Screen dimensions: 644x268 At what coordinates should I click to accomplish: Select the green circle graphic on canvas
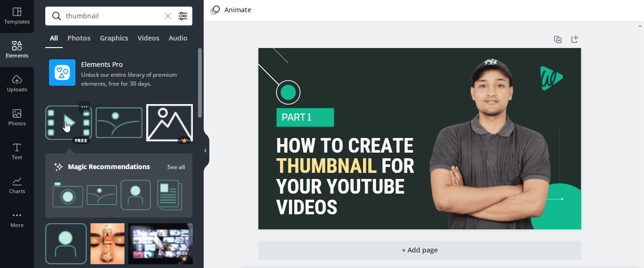(x=288, y=92)
